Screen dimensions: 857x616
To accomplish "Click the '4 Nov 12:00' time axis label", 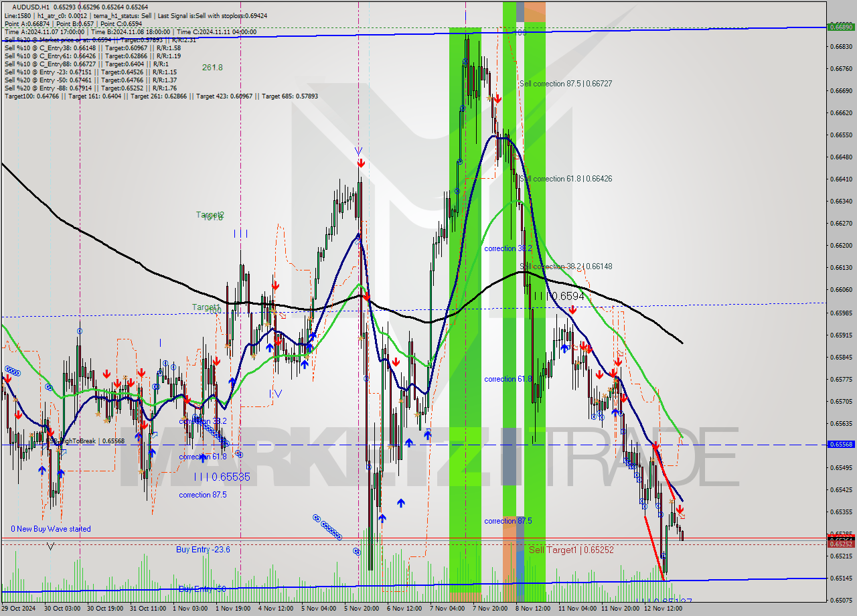I will click(x=277, y=609).
